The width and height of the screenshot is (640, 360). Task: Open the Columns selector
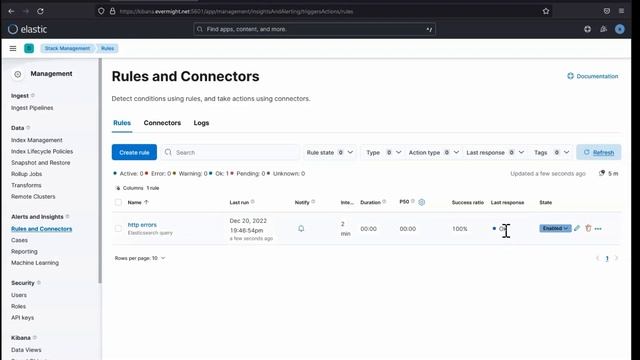[x=129, y=188]
